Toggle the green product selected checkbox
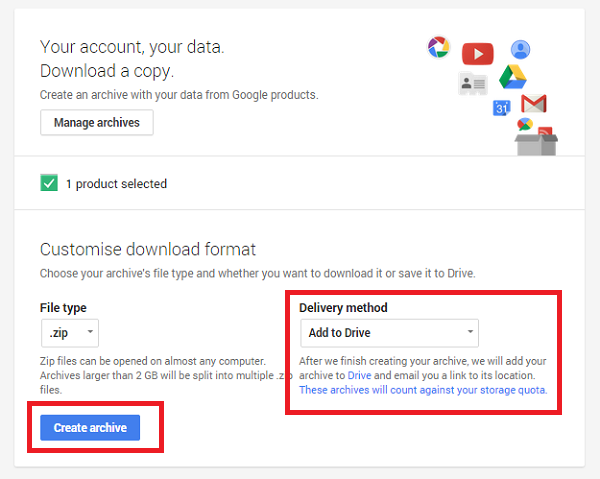This screenshot has height=479, width=600. pos(49,183)
